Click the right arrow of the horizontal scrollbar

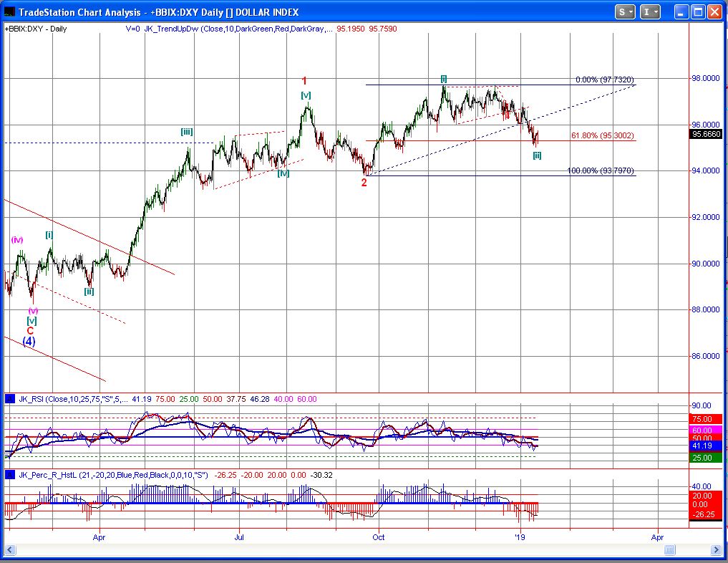point(715,550)
